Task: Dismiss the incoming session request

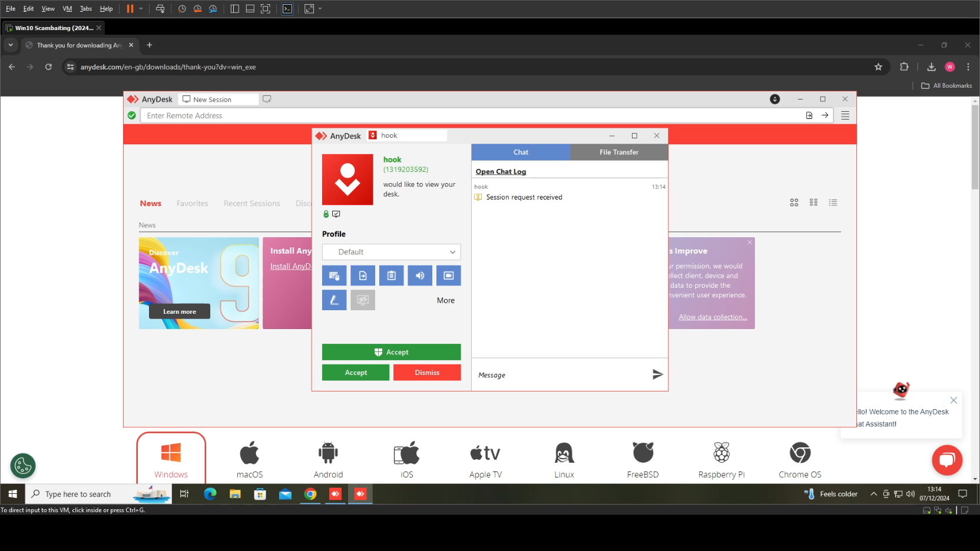Action: pos(427,373)
